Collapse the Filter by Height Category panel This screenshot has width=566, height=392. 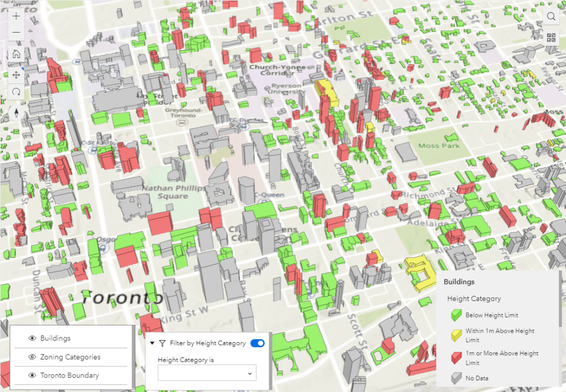[x=152, y=343]
